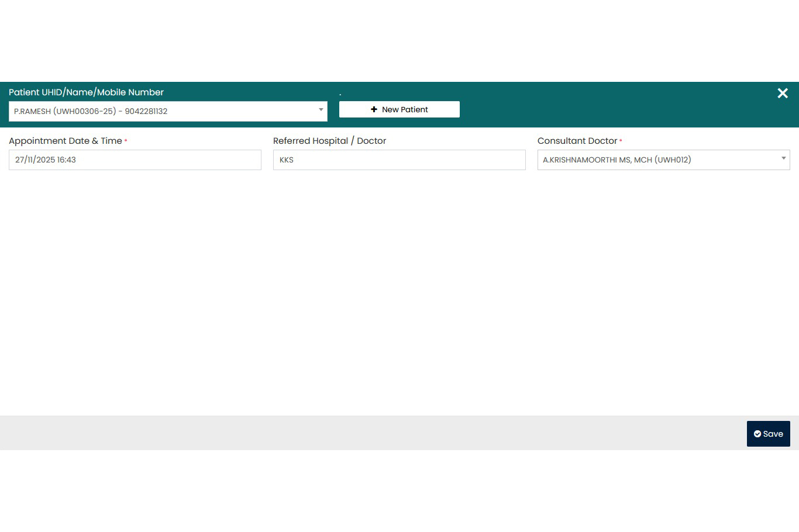Select the P.RAMESH patient name text
799x532 pixels.
pos(32,111)
